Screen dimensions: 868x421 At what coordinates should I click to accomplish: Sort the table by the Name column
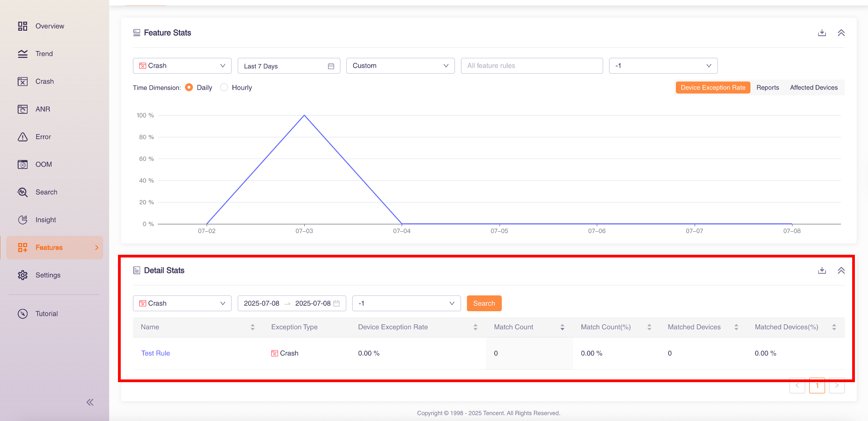click(x=253, y=327)
